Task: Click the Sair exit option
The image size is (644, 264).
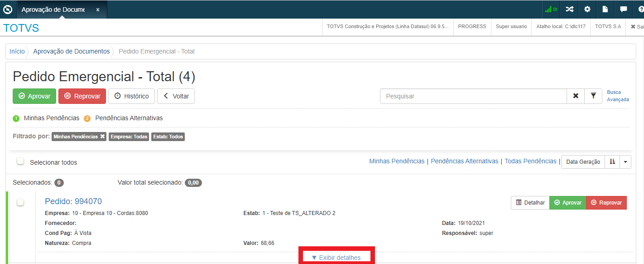Action: coord(637,26)
